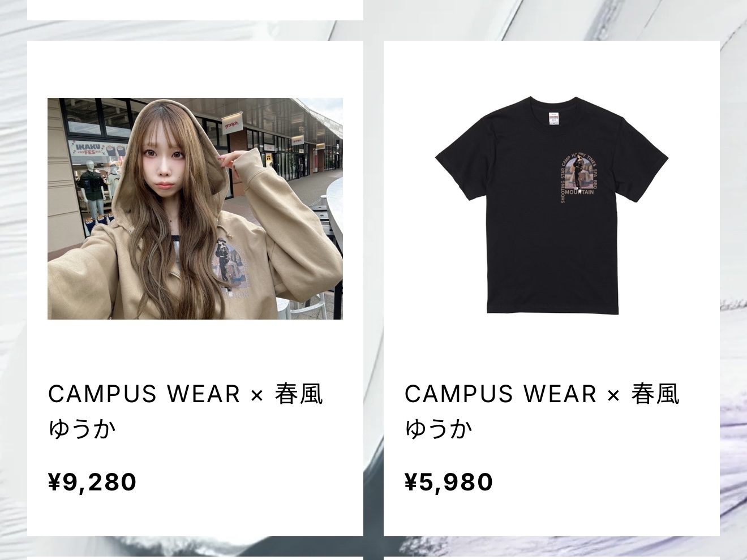Click the ゆうか text in the T-shirt item title
The width and height of the screenshot is (747, 560).
[x=439, y=428]
